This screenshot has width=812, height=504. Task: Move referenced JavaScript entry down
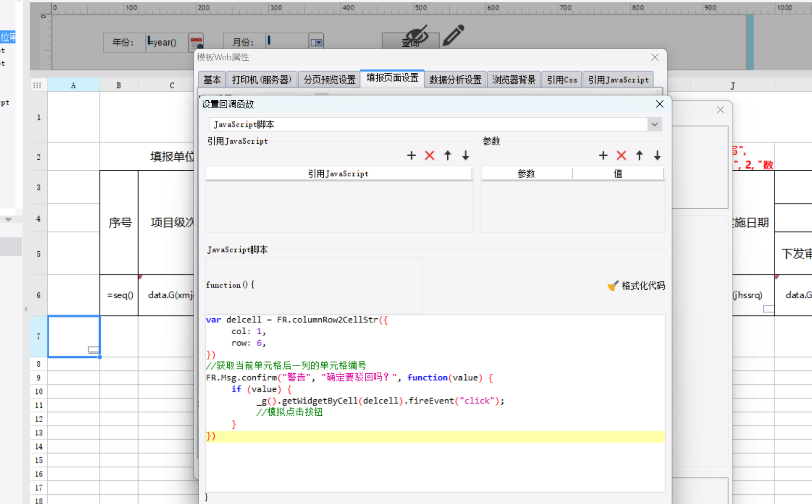tap(466, 155)
